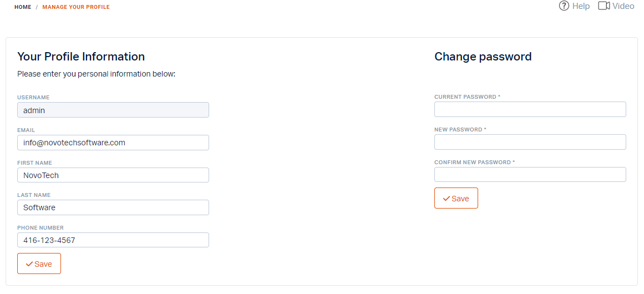
Task: Select MANAGE YOUR PROFILE breadcrumb
Action: (76, 7)
